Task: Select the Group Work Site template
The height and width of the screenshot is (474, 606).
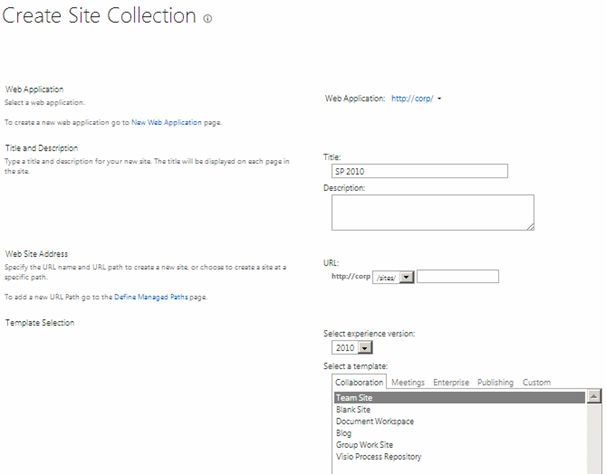Action: [x=366, y=445]
